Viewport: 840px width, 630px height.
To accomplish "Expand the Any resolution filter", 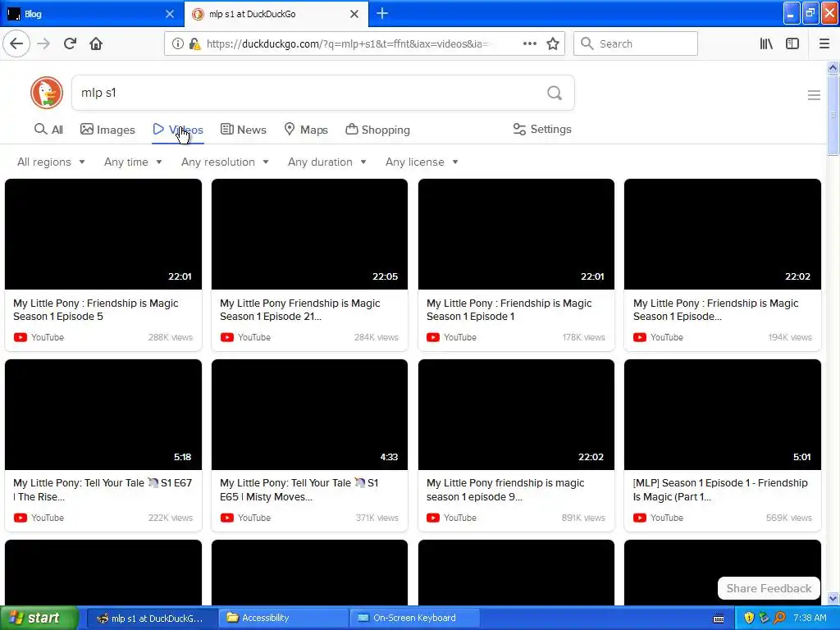I will (225, 162).
